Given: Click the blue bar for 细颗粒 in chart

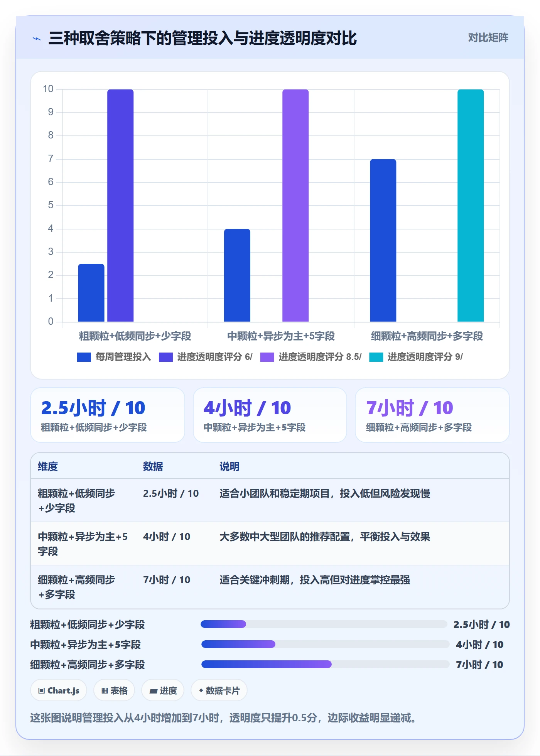Looking at the screenshot, I should [383, 240].
